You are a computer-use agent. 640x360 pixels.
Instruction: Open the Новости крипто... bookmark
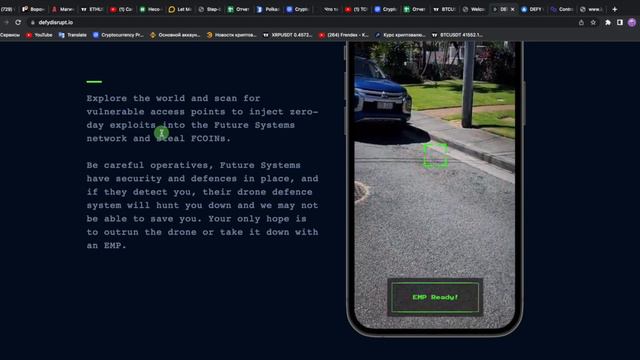coord(231,35)
